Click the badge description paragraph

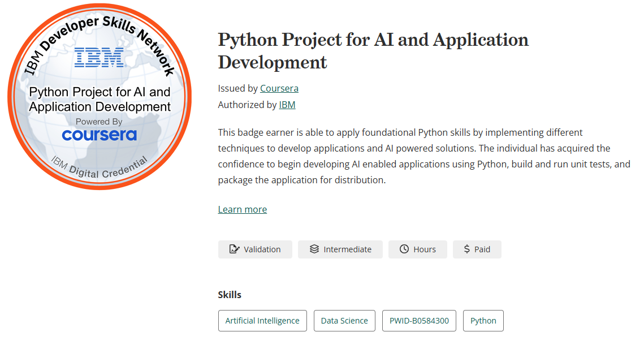tap(424, 156)
